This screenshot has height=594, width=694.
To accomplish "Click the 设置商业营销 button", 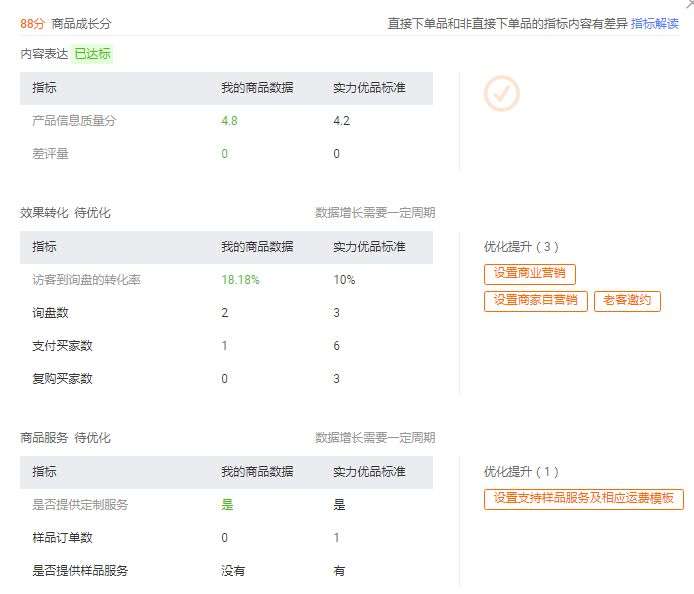I will pyautogui.click(x=530, y=274).
